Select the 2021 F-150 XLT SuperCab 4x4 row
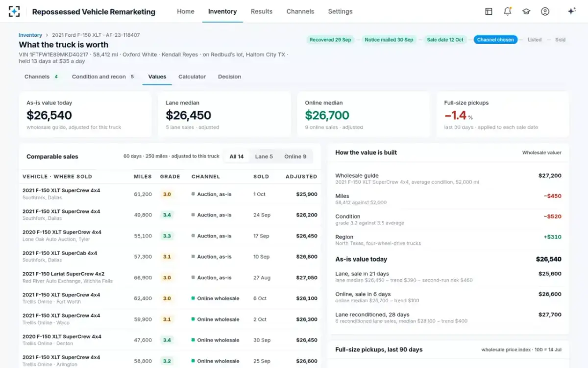This screenshot has width=588, height=368. pyautogui.click(x=170, y=257)
